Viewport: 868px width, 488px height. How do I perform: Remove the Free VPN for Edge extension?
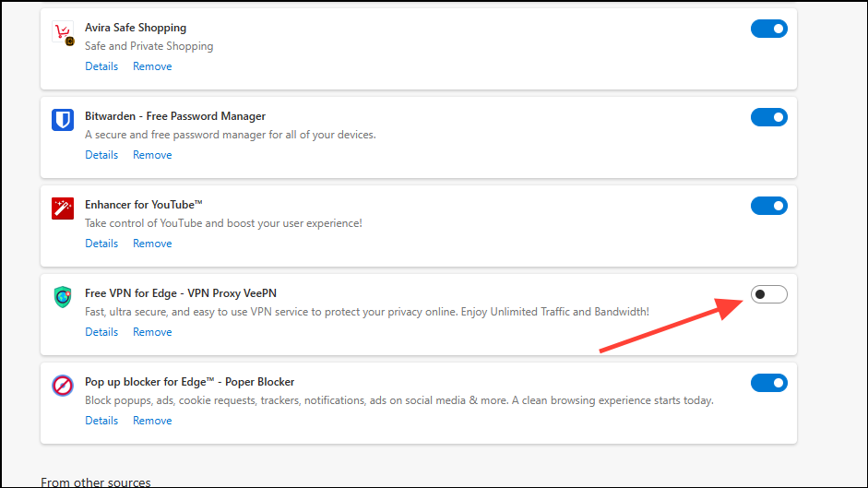click(x=152, y=332)
